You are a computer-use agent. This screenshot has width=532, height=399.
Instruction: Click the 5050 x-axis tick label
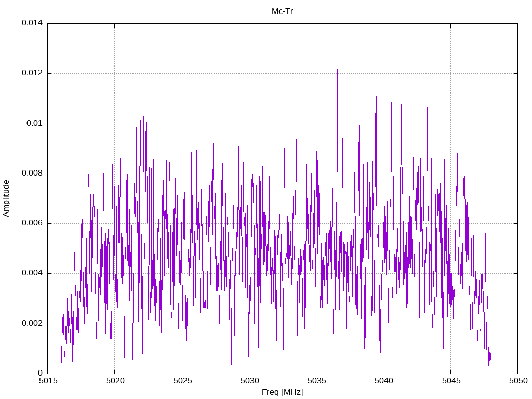tap(518, 381)
